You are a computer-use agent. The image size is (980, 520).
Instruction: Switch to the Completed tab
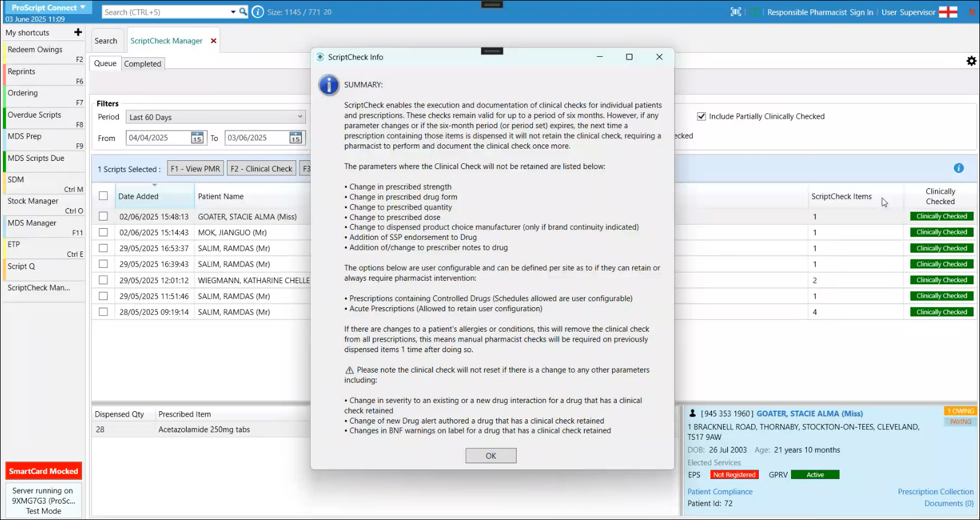pos(143,64)
